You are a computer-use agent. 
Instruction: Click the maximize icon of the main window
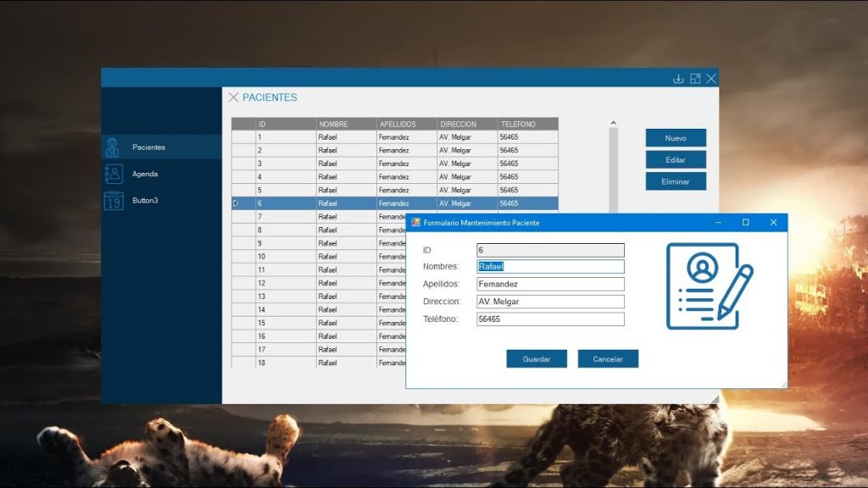pos(695,78)
